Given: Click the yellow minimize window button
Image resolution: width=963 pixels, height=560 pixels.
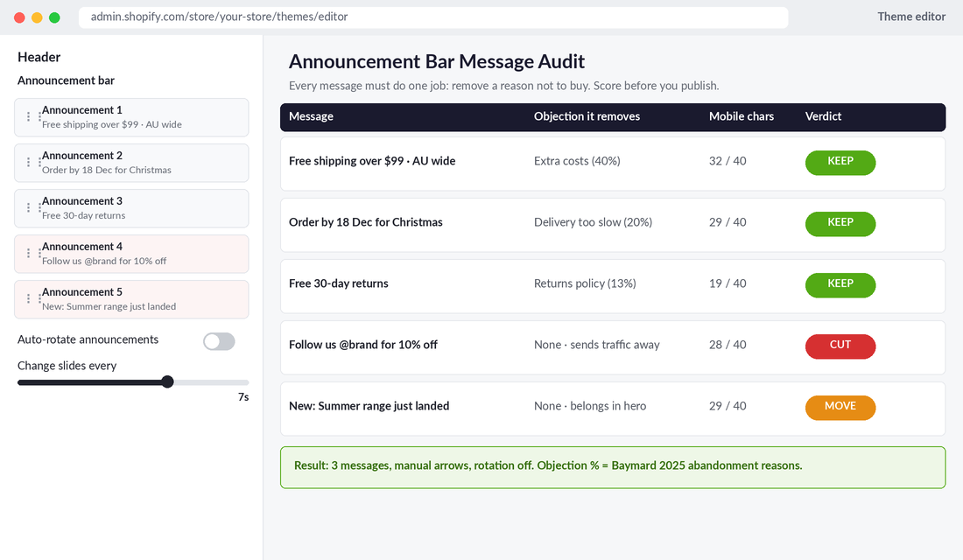Looking at the screenshot, I should 37,17.
